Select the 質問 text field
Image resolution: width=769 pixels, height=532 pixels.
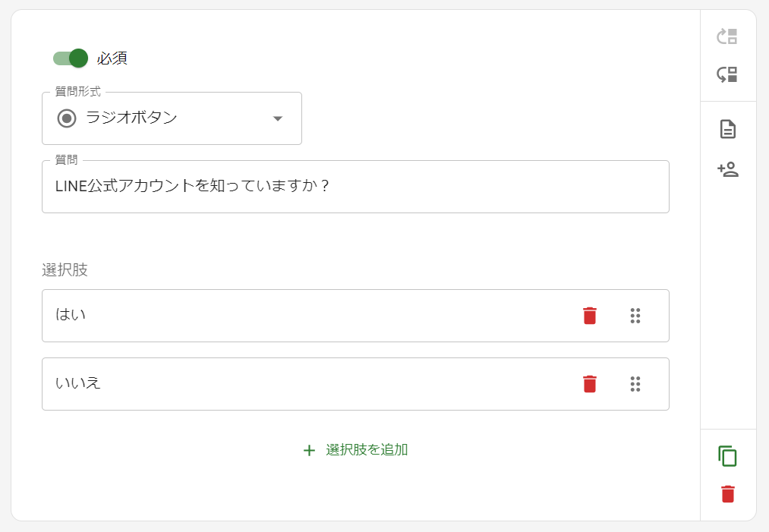pos(355,187)
